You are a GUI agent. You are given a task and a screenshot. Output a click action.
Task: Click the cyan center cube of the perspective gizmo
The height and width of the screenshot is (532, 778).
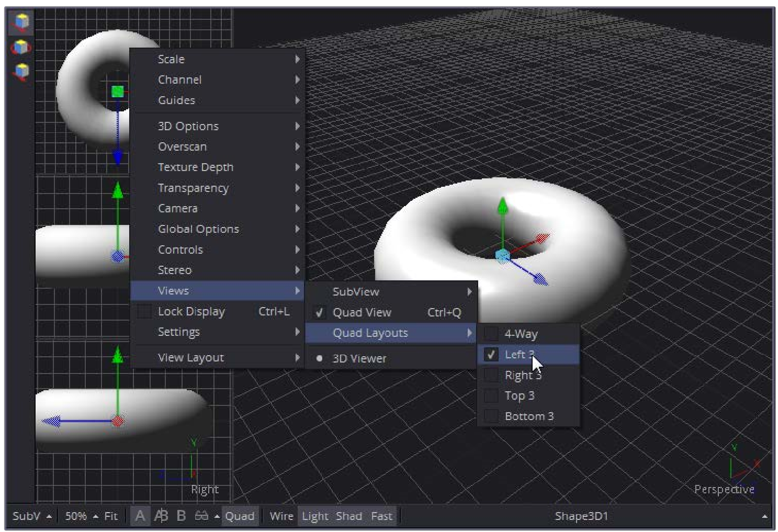502,255
